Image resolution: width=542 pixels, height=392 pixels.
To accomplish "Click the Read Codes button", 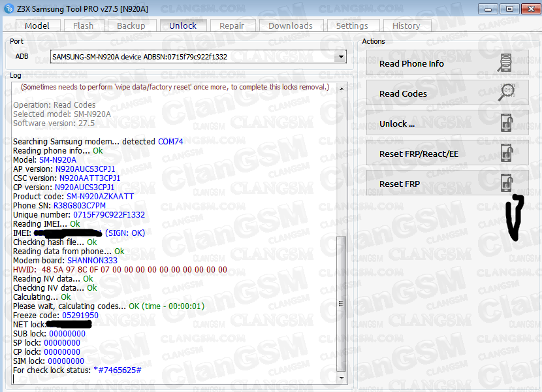I will tap(447, 93).
